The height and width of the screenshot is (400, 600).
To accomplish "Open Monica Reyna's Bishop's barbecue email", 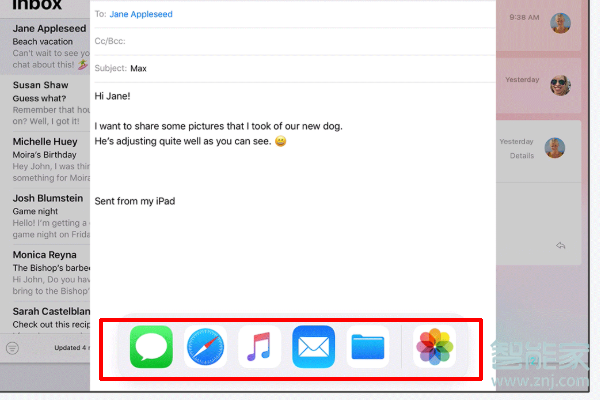I will click(45, 273).
